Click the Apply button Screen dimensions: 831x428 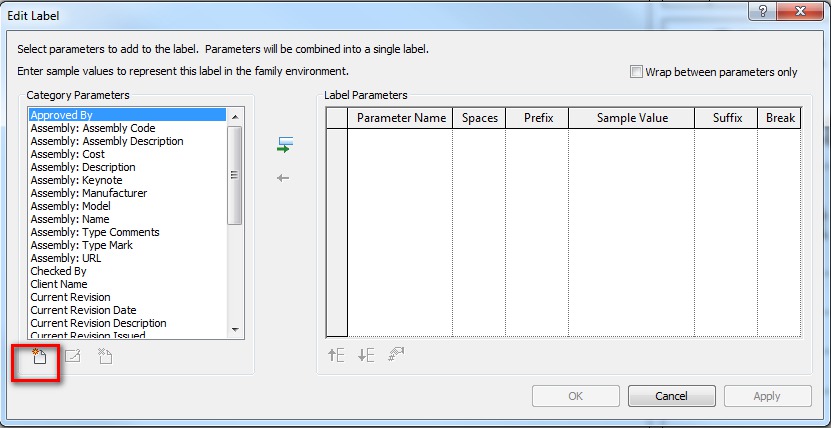click(767, 396)
